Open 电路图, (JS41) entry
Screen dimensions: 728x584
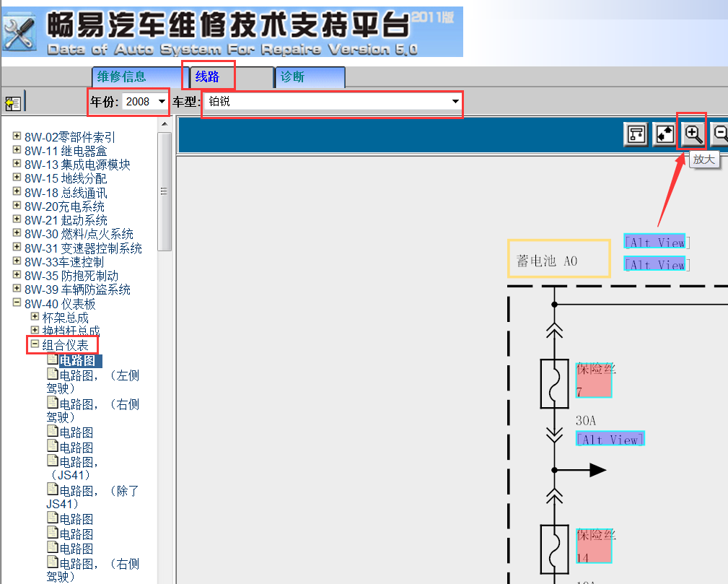73,468
